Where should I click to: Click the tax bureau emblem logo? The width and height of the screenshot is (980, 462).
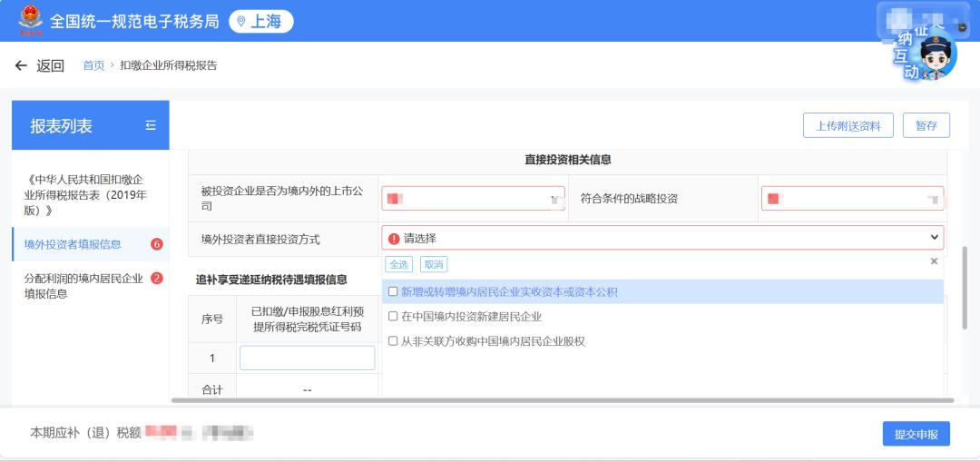click(31, 20)
